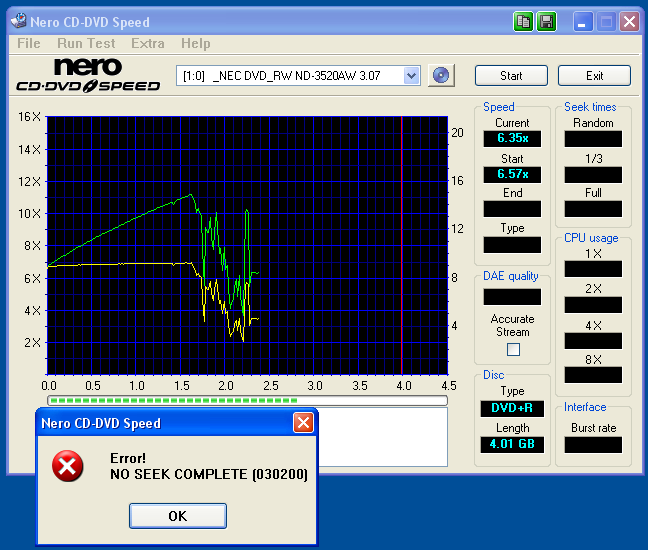Click the Exit button

[594, 76]
